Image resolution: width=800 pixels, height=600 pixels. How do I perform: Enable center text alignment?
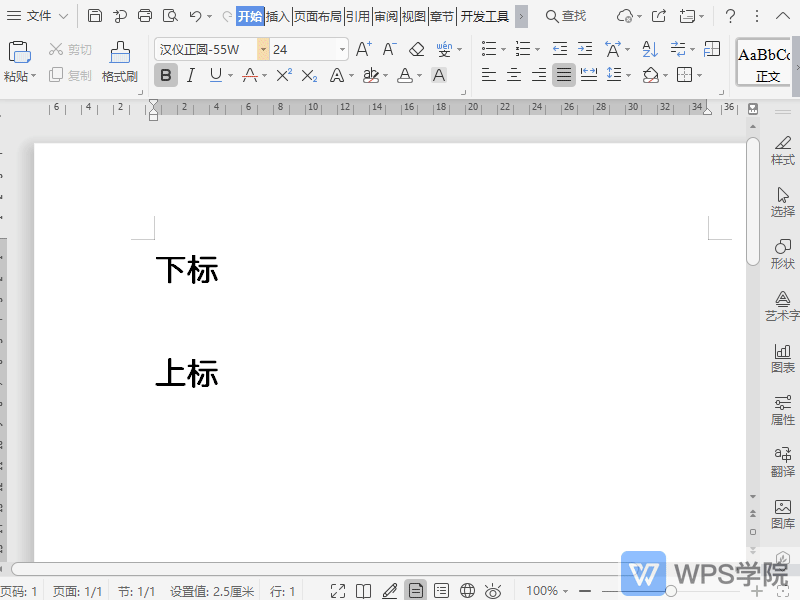pyautogui.click(x=513, y=75)
